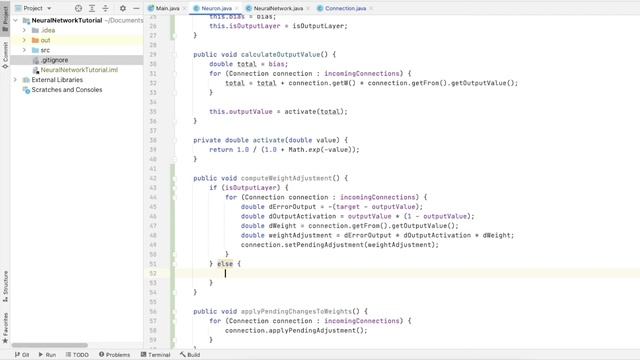This screenshot has height=360, width=640.
Task: Click fold marker at activate method line 38
Action: [175, 140]
